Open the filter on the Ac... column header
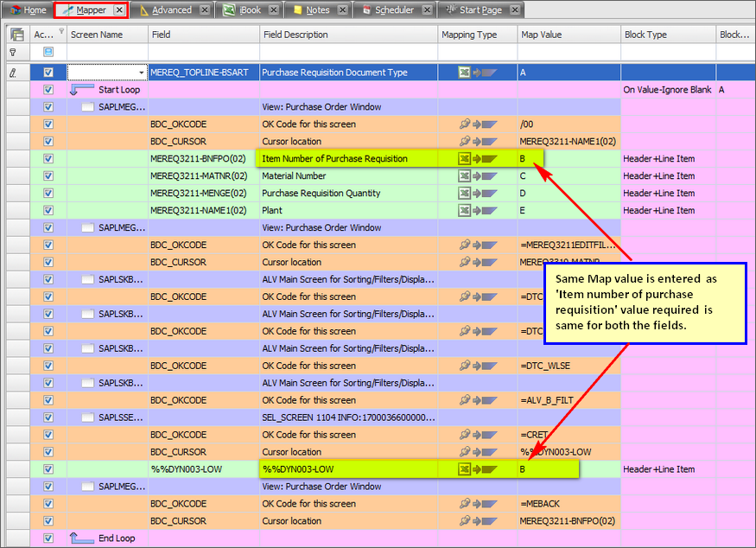Image resolution: width=756 pixels, height=548 pixels. [x=60, y=32]
